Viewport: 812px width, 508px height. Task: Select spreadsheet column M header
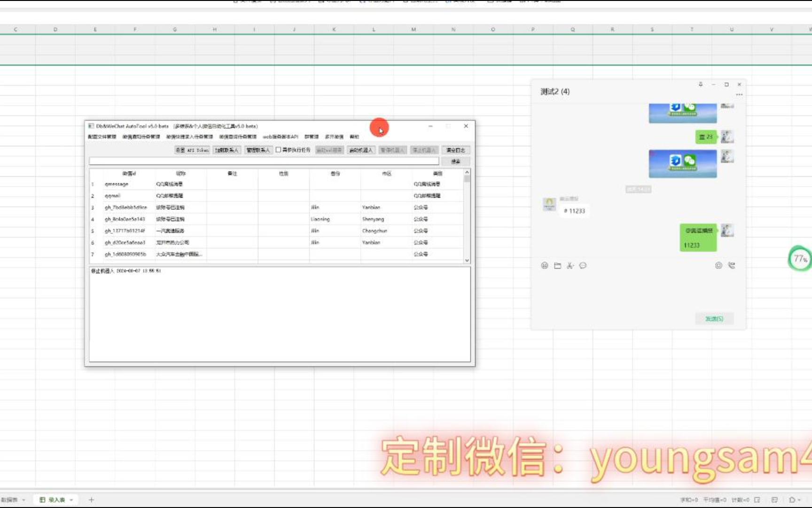[x=414, y=29]
